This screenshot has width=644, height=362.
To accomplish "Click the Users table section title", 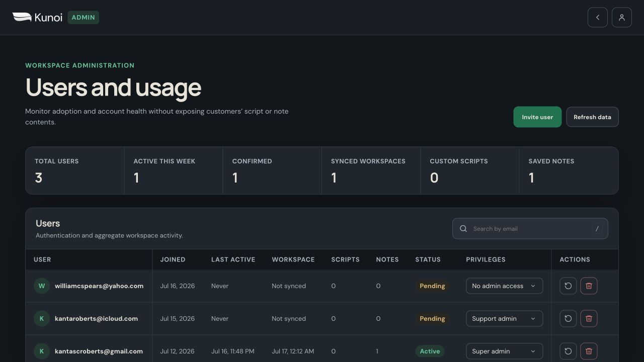I will [x=48, y=224].
